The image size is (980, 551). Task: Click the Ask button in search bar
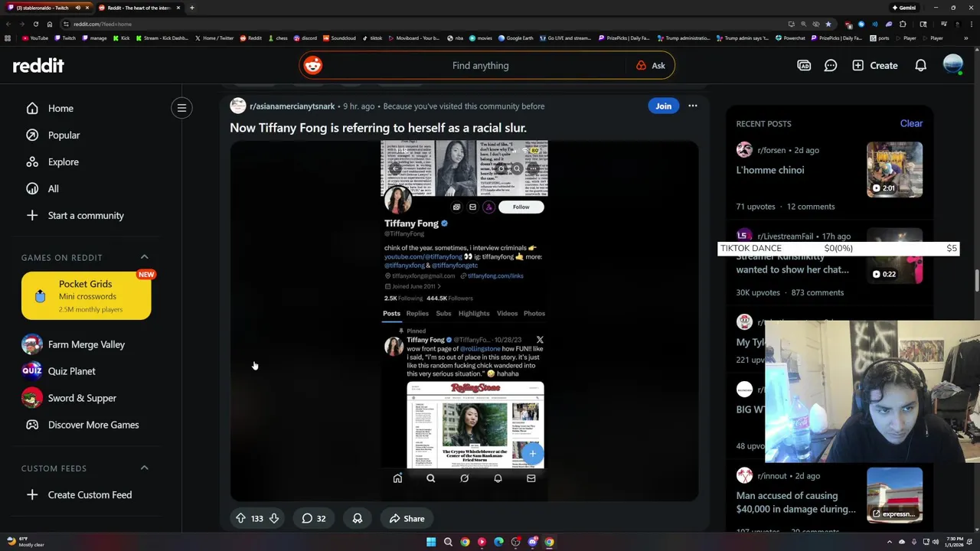(651, 66)
